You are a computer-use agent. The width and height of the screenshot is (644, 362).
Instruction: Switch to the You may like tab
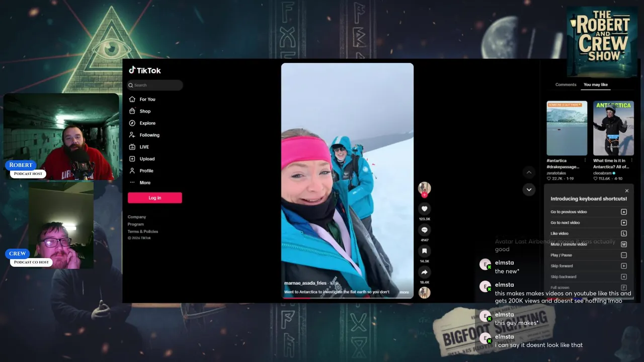tap(596, 84)
